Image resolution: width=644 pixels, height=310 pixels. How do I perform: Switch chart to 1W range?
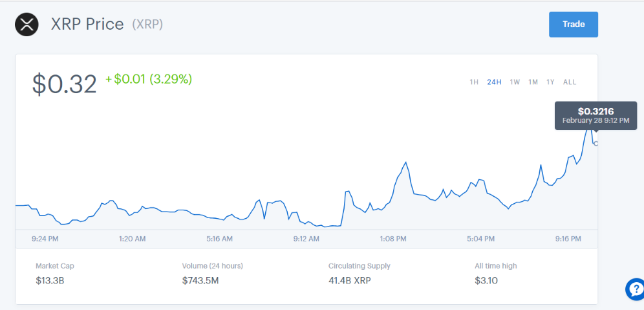click(x=515, y=82)
